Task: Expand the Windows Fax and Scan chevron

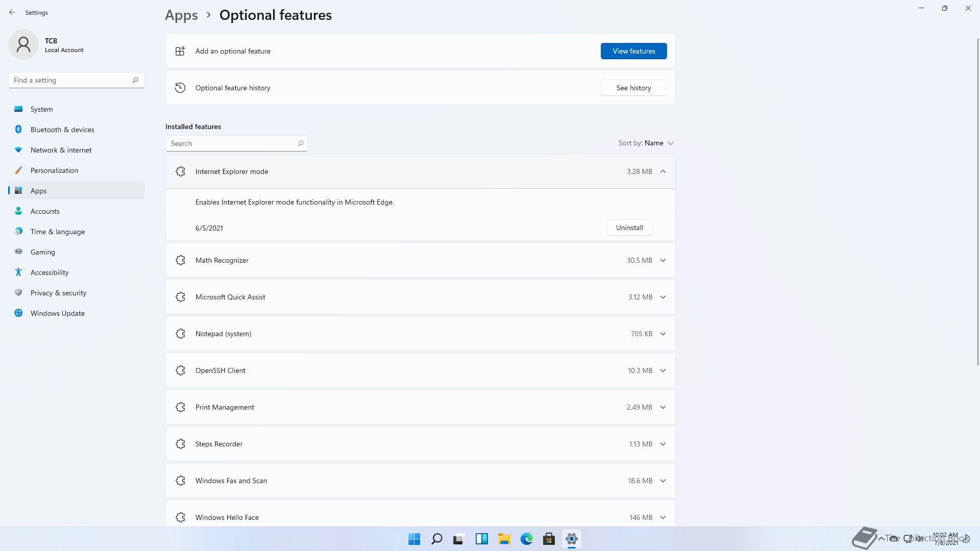Action: [663, 481]
